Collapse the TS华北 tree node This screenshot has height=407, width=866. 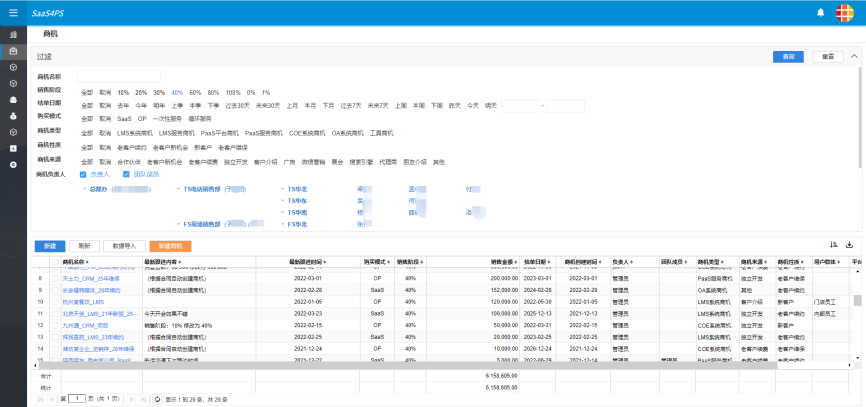click(283, 189)
